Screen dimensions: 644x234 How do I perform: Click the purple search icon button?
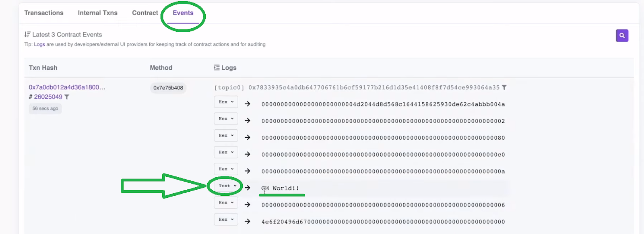(622, 35)
